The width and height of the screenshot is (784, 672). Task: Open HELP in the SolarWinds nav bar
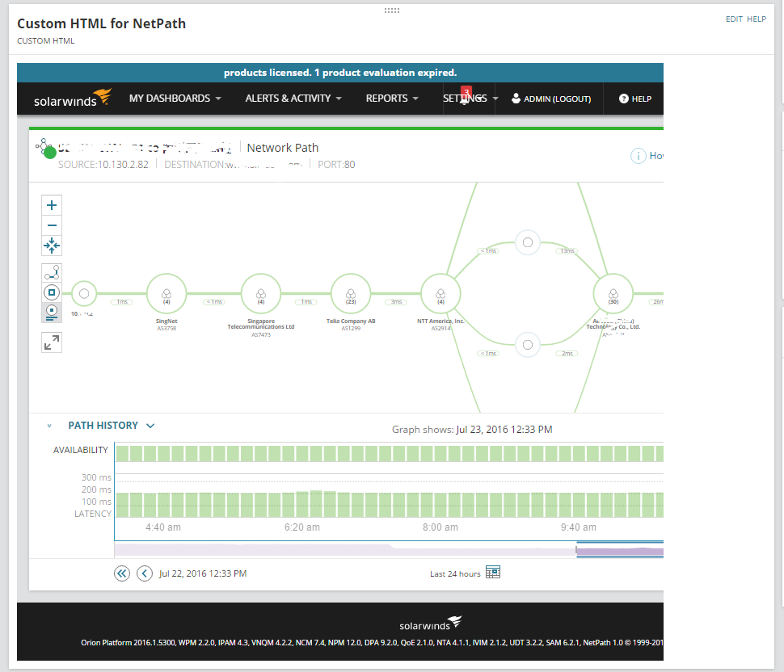click(x=641, y=99)
